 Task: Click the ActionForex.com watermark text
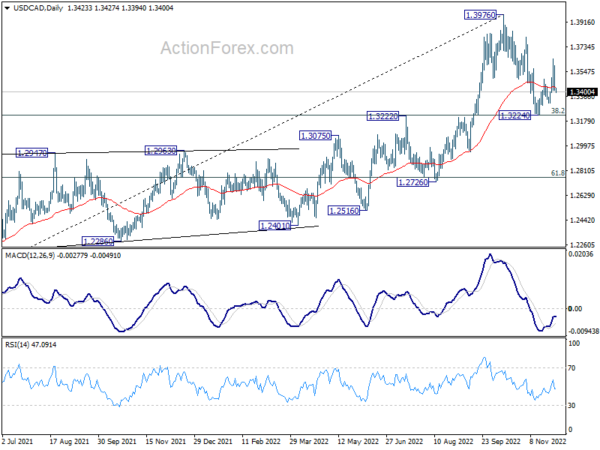(227, 48)
